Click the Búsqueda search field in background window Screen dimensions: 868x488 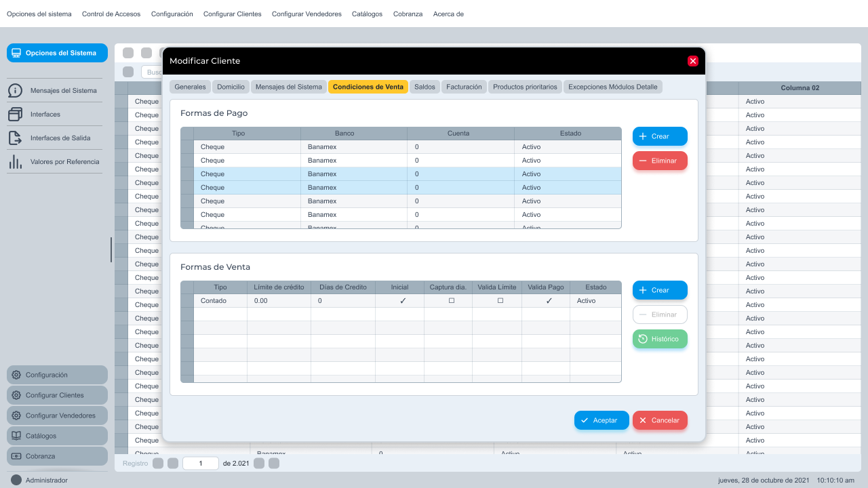pos(153,72)
